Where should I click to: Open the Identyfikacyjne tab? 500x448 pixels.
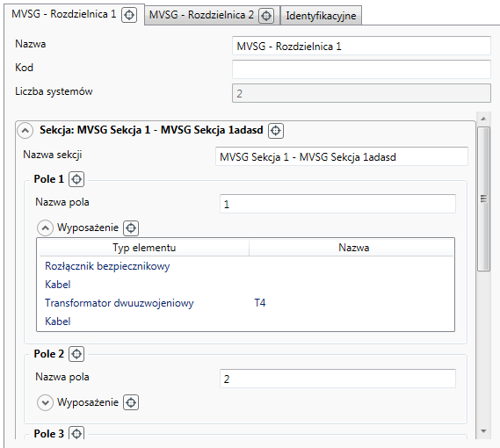click(321, 15)
